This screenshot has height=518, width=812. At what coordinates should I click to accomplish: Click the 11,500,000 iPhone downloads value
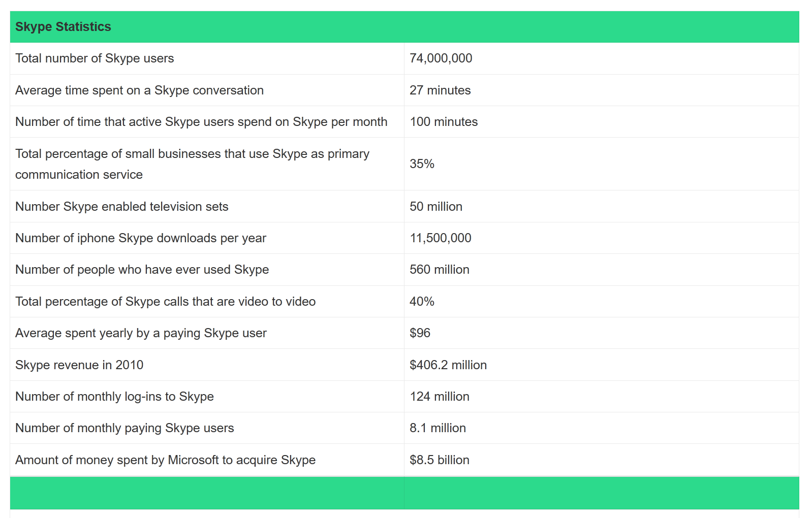[441, 238]
